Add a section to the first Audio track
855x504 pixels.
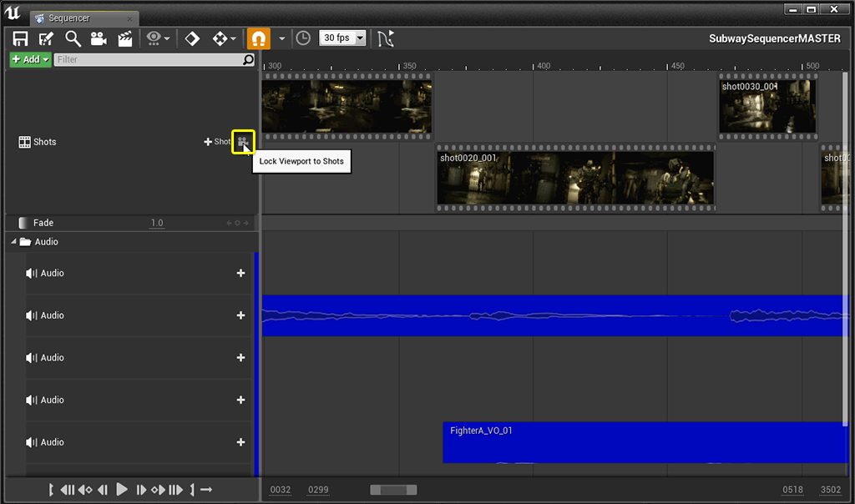[x=240, y=273]
